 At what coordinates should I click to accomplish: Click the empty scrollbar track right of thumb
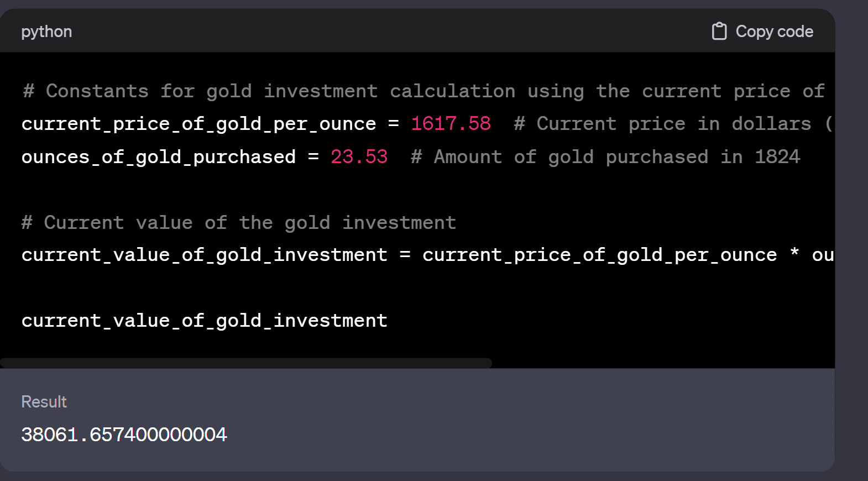coord(663,363)
